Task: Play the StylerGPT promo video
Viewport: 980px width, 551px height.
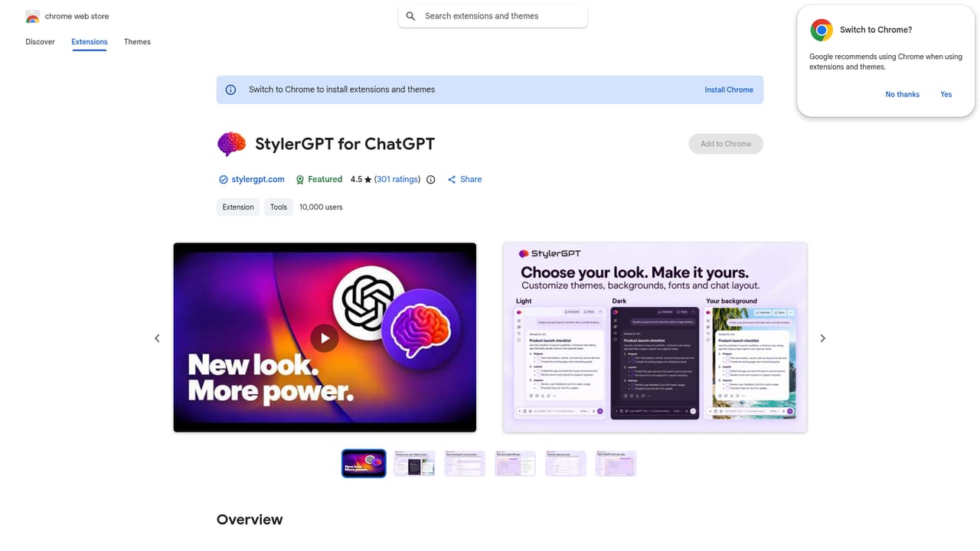Action: click(x=325, y=338)
